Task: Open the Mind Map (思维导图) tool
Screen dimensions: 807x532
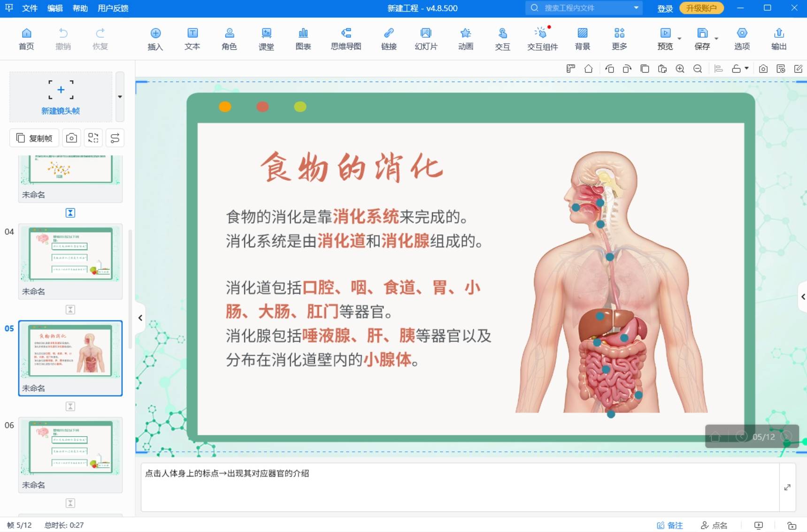Action: [x=346, y=38]
